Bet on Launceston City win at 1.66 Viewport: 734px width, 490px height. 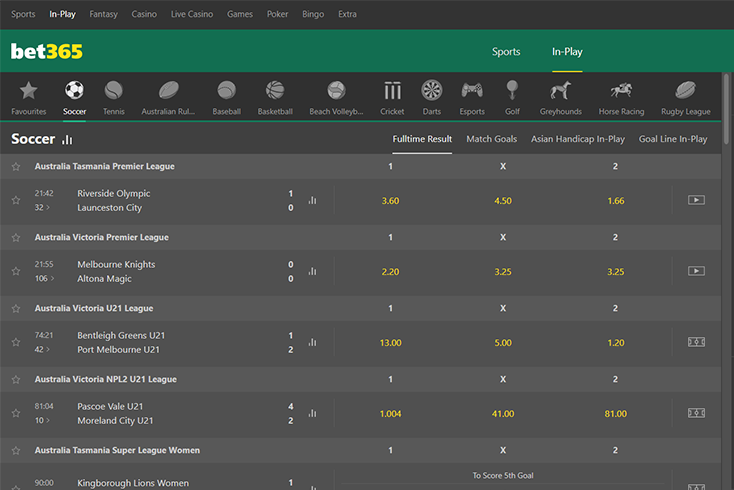(x=616, y=201)
